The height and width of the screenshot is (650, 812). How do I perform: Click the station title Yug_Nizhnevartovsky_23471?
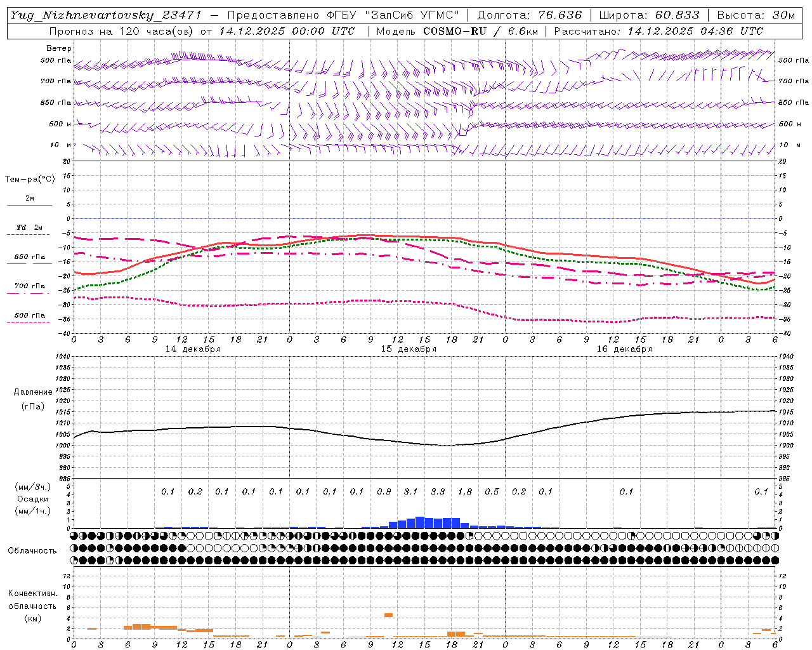click(106, 15)
